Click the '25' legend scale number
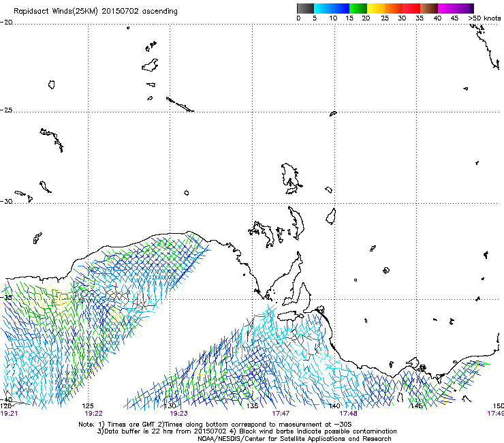 (x=385, y=18)
